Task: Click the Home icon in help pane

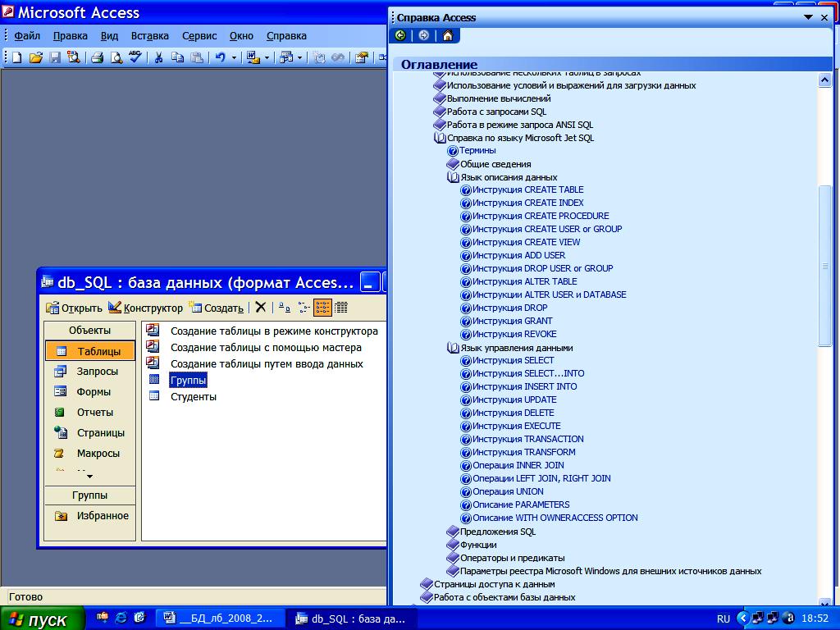Action: tap(448, 35)
